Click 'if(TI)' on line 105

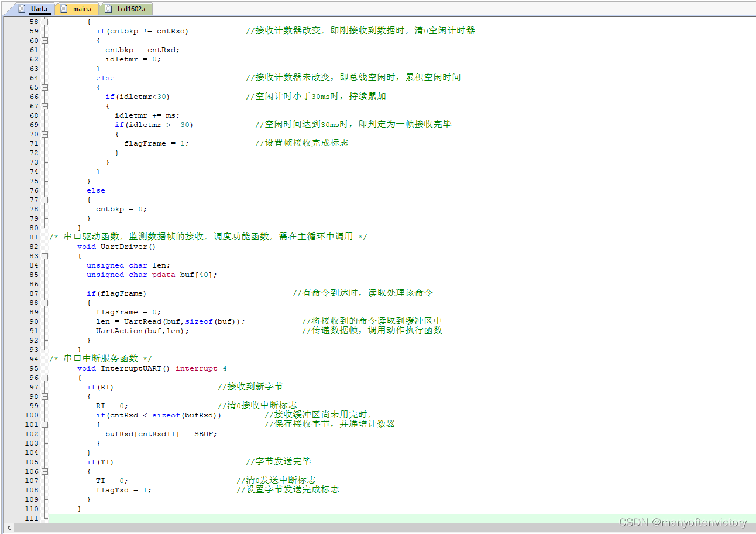[x=100, y=462]
